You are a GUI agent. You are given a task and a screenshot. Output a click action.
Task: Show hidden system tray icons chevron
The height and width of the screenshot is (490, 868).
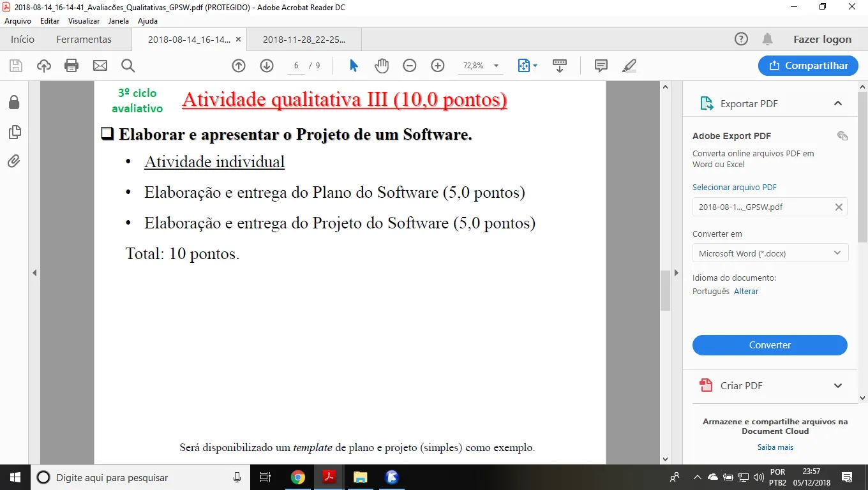pos(698,477)
